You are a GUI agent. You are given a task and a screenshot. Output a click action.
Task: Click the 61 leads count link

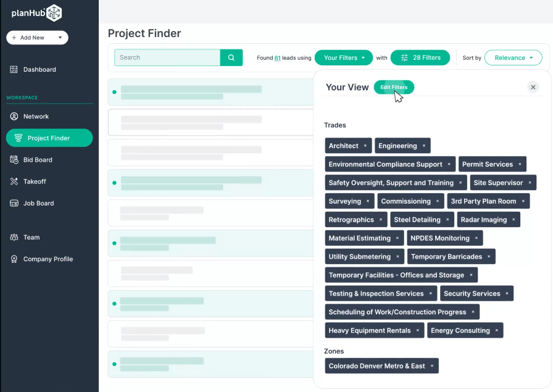point(278,58)
